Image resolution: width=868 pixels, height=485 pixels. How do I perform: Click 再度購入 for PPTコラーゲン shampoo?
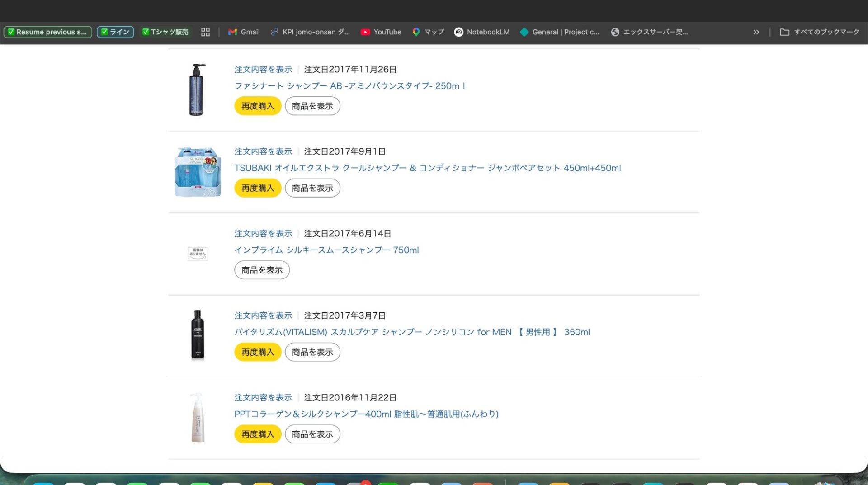[258, 434]
